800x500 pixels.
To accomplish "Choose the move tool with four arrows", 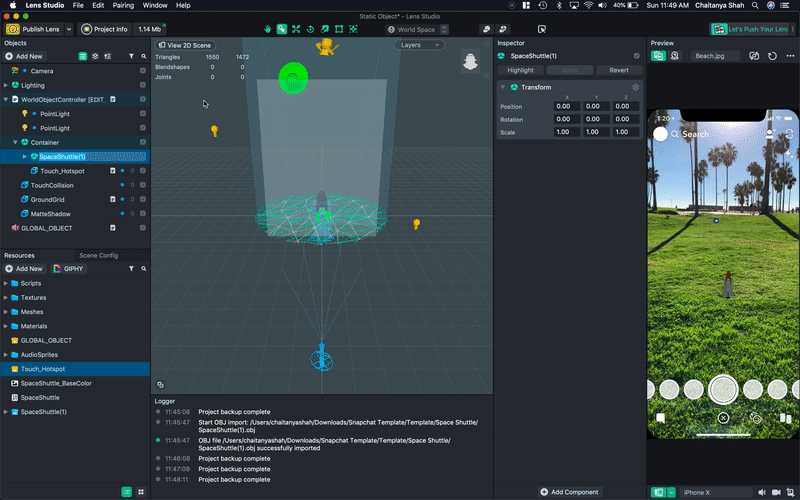I will click(x=296, y=29).
